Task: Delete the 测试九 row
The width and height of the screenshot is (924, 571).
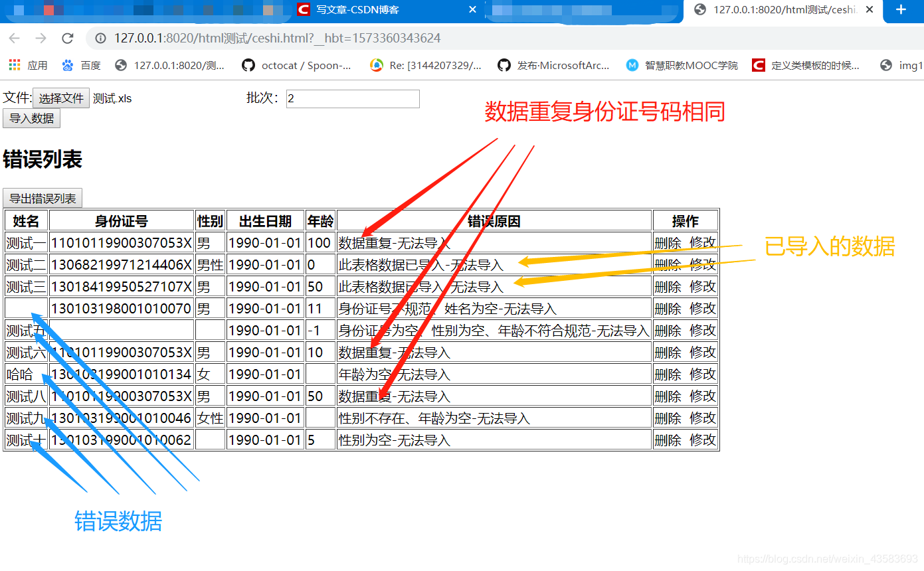Action: click(x=668, y=418)
